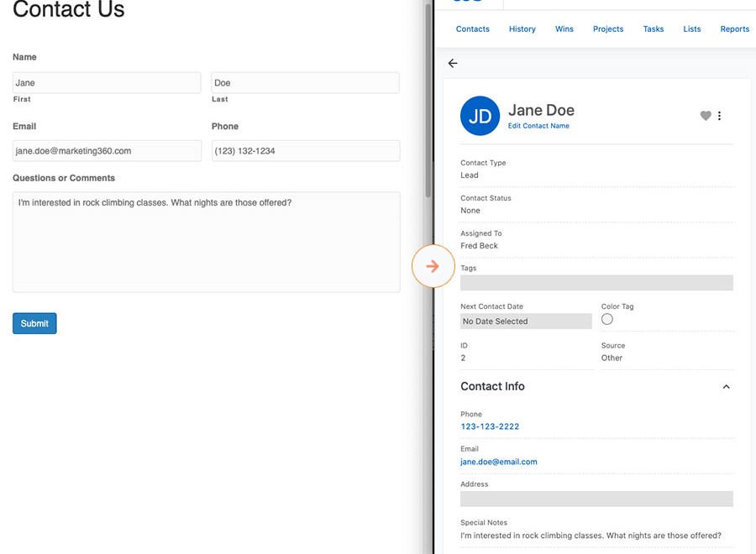Select the Color Tag circle
Image resolution: width=756 pixels, height=554 pixels.
[607, 319]
